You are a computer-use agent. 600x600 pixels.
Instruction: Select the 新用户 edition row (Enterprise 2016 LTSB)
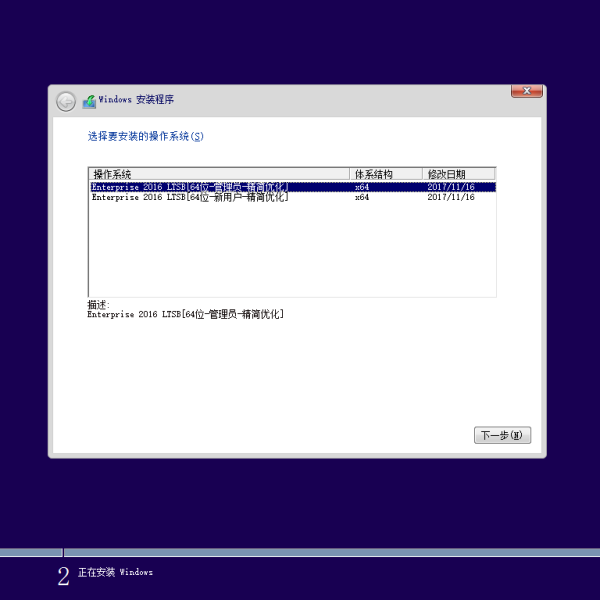(293, 197)
